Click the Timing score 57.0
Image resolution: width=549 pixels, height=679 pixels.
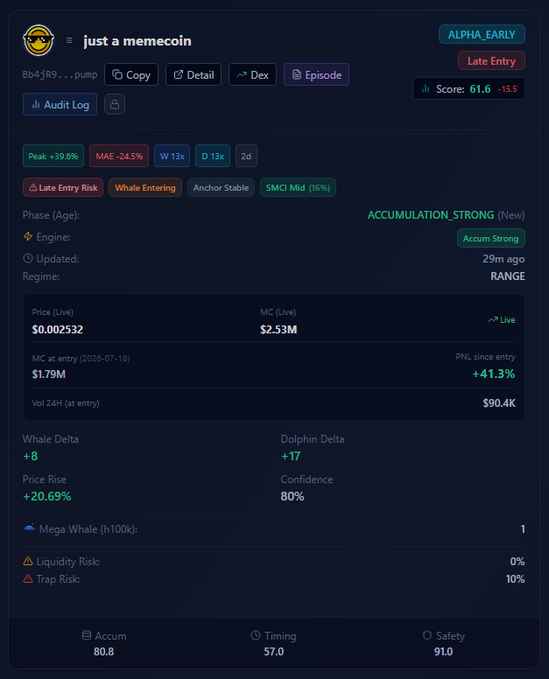click(x=274, y=652)
